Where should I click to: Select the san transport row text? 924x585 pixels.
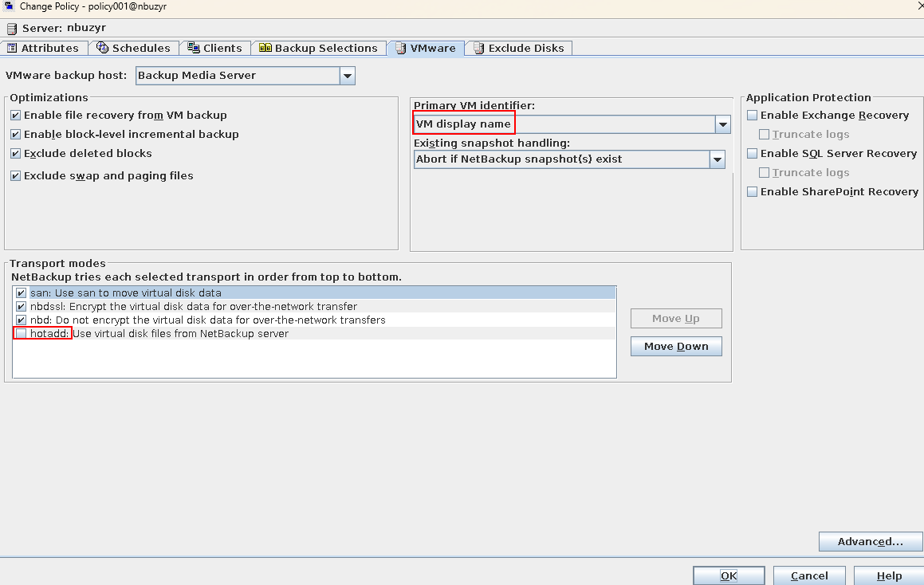[x=126, y=292]
